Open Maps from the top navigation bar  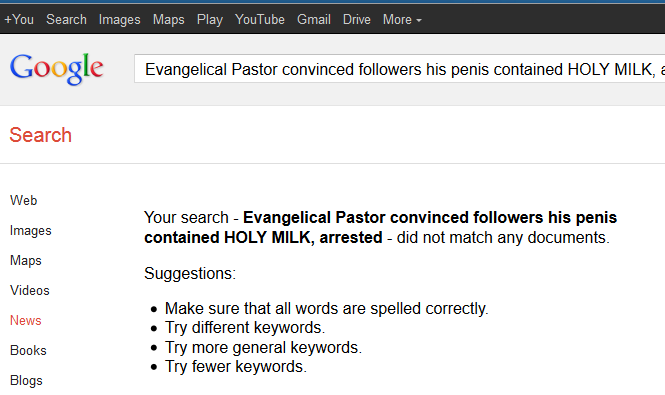point(168,20)
